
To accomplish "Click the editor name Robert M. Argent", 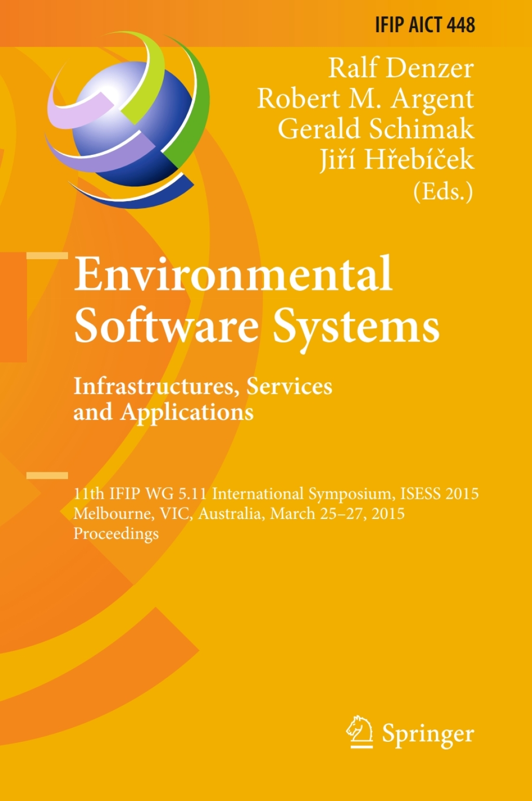I will click(x=365, y=99).
